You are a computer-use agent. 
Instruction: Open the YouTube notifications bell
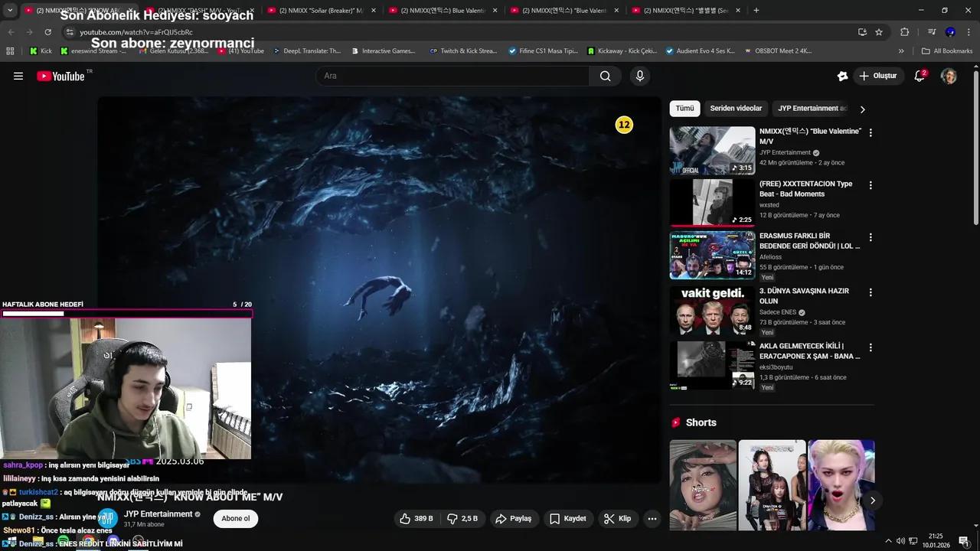pos(920,76)
